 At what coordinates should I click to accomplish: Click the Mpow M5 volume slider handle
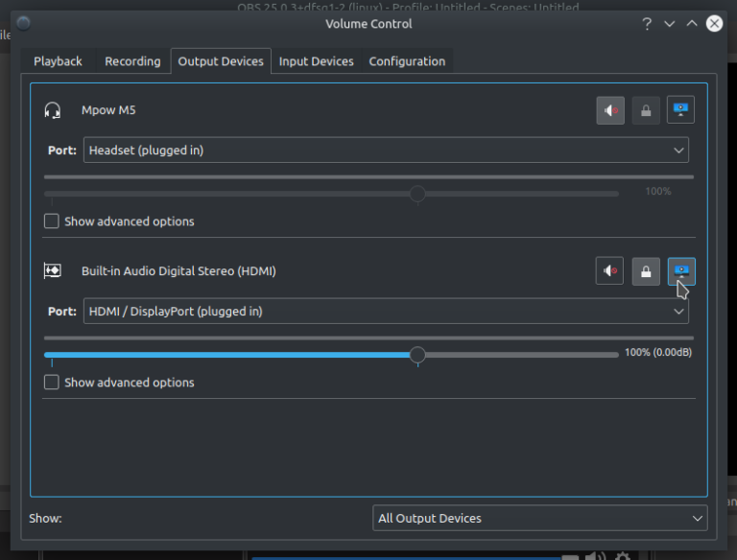(417, 194)
